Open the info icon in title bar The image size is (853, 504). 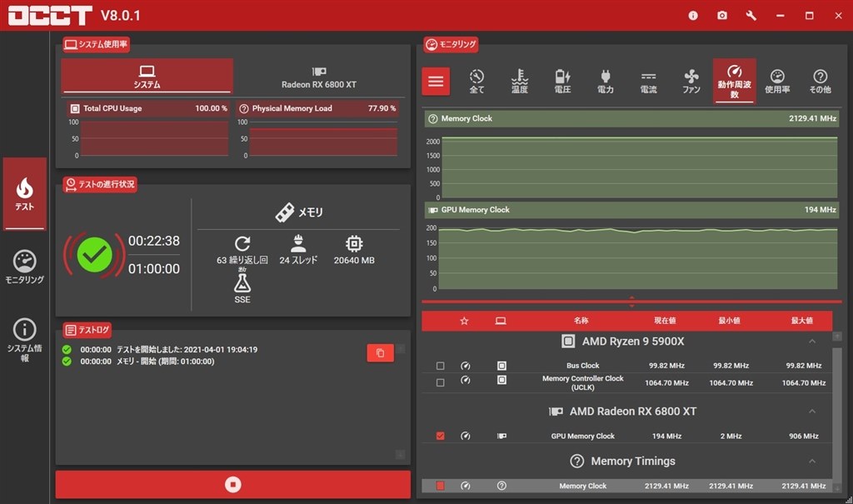693,16
